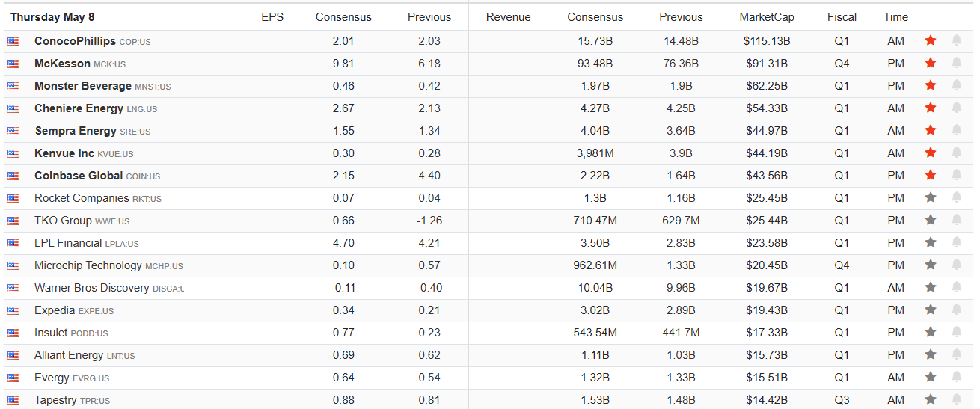
Task: Toggle the star for Kenvue Inc
Action: (x=931, y=153)
